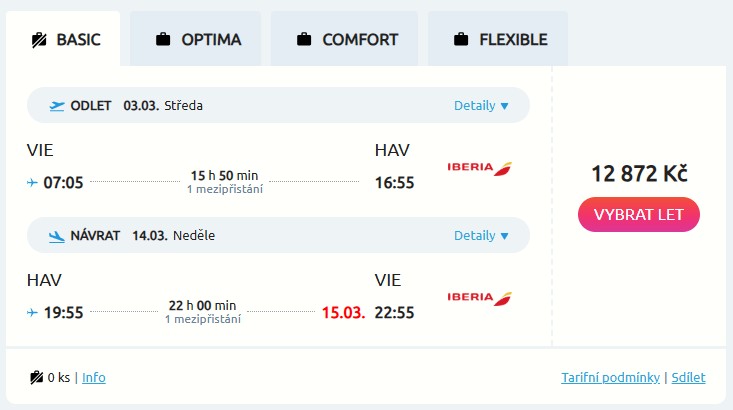Switch to the COMFORT fare tab
This screenshot has height=410, width=733.
(346, 40)
